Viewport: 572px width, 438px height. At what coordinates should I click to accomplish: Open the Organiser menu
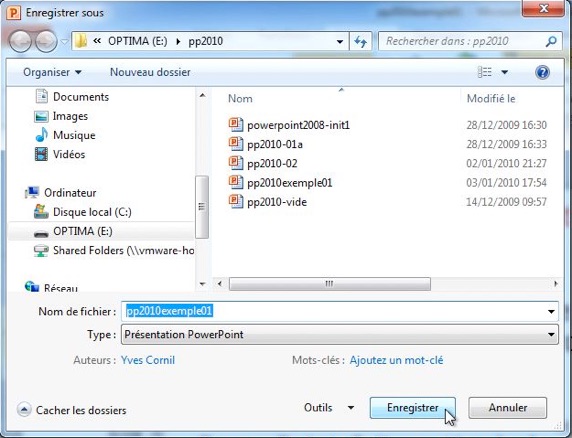pyautogui.click(x=52, y=72)
